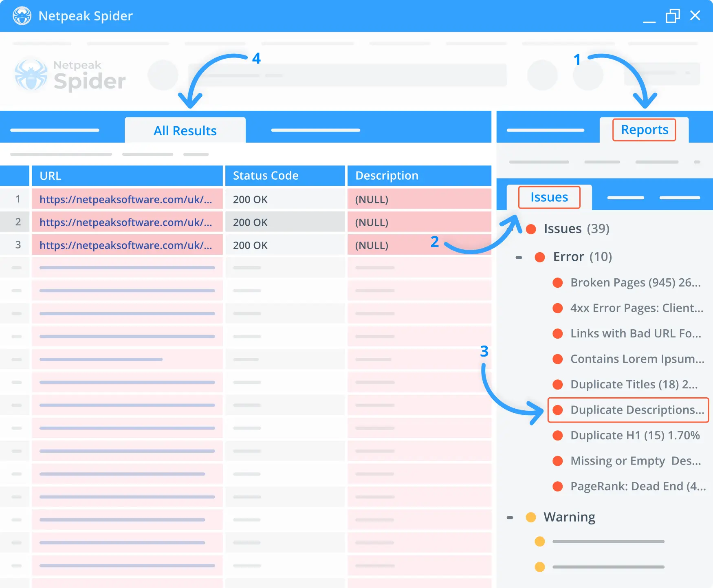Screen dimensions: 713x588
Task: Switch to the All Results tab
Action: click(185, 130)
